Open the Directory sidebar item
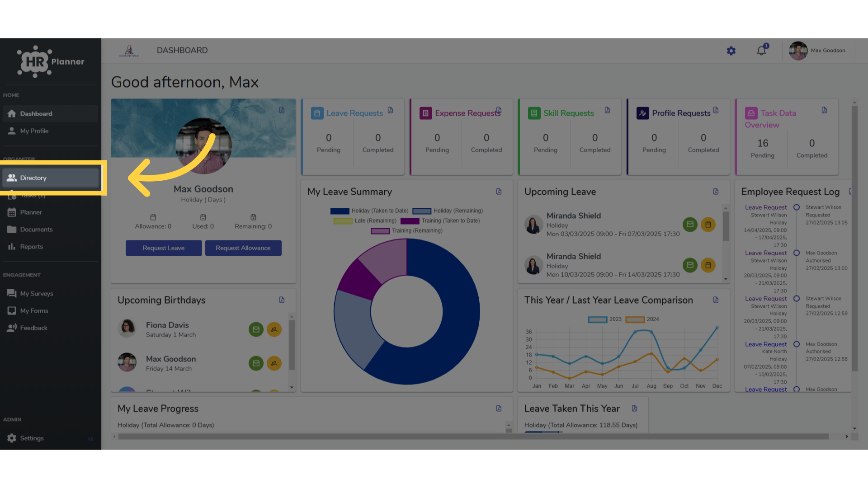The image size is (868, 488). (51, 178)
